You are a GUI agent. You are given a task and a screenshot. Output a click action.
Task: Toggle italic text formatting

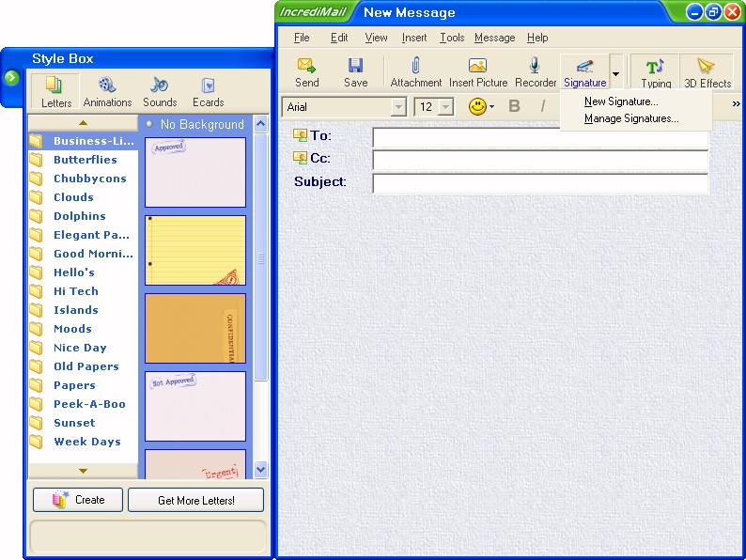tap(542, 106)
